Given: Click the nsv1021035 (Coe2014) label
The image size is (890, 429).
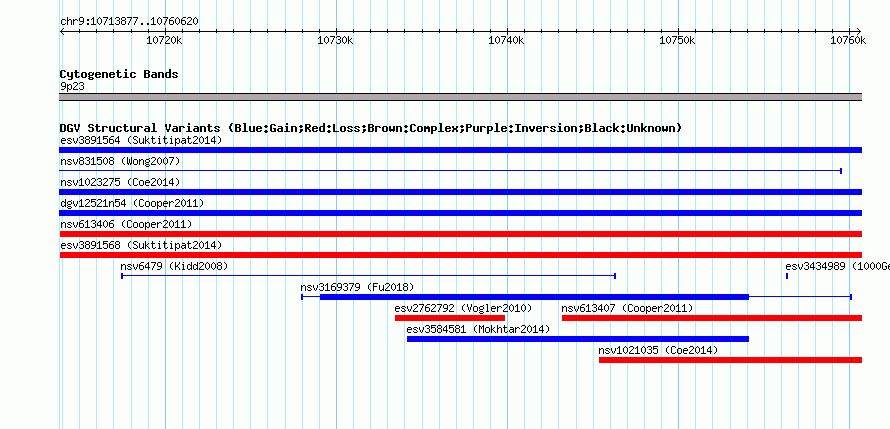Looking at the screenshot, I should click(x=658, y=350).
